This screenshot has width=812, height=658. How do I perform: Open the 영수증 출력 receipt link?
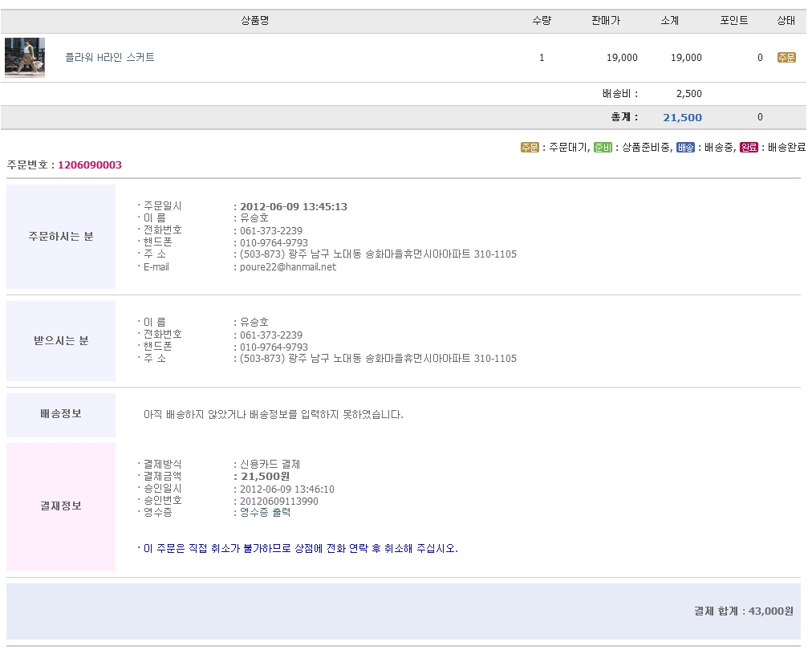point(265,512)
